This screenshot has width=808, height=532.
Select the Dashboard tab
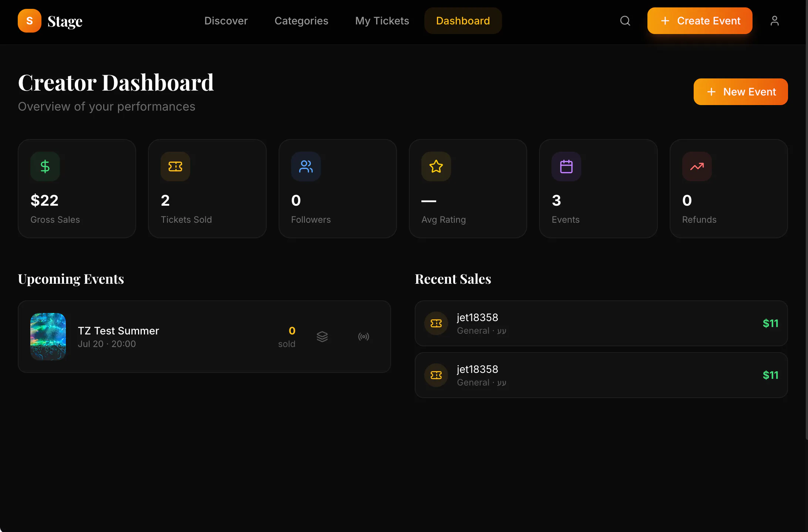point(463,21)
